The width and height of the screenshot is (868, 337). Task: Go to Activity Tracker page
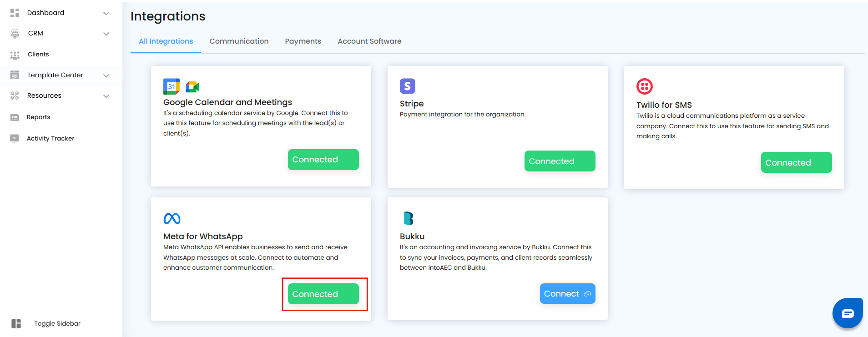click(x=50, y=138)
